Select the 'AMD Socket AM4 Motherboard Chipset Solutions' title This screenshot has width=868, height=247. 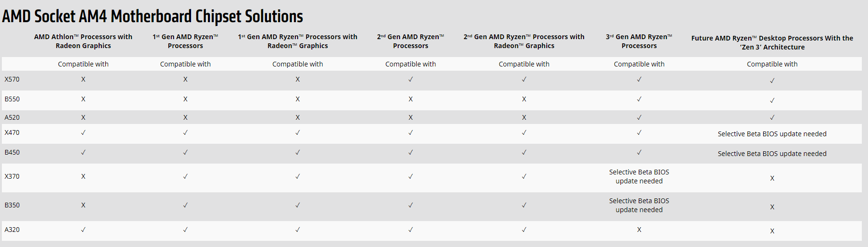[x=152, y=16]
